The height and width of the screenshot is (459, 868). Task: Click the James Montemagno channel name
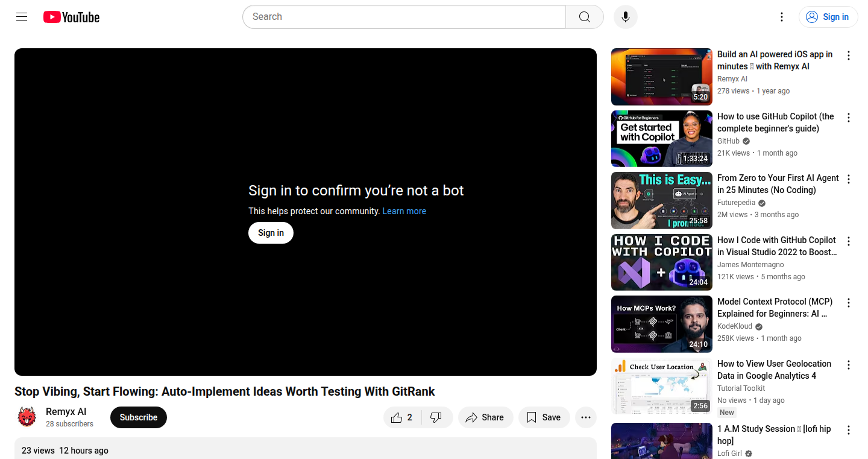(x=750, y=265)
